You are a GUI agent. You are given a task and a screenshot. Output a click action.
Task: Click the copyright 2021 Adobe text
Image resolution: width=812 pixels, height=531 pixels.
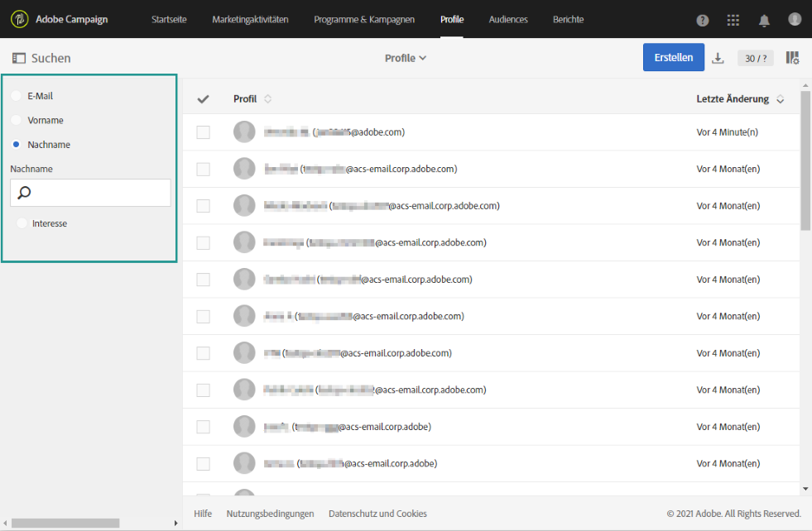(734, 514)
